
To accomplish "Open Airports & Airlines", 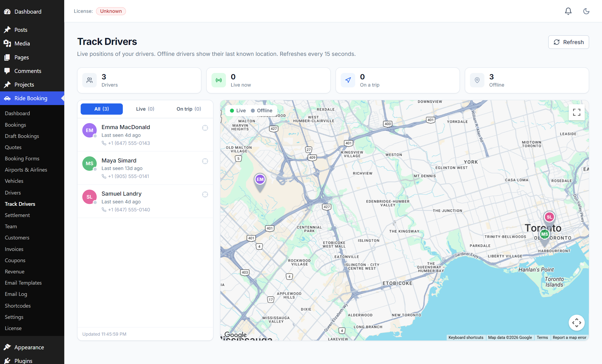I will coord(26,170).
